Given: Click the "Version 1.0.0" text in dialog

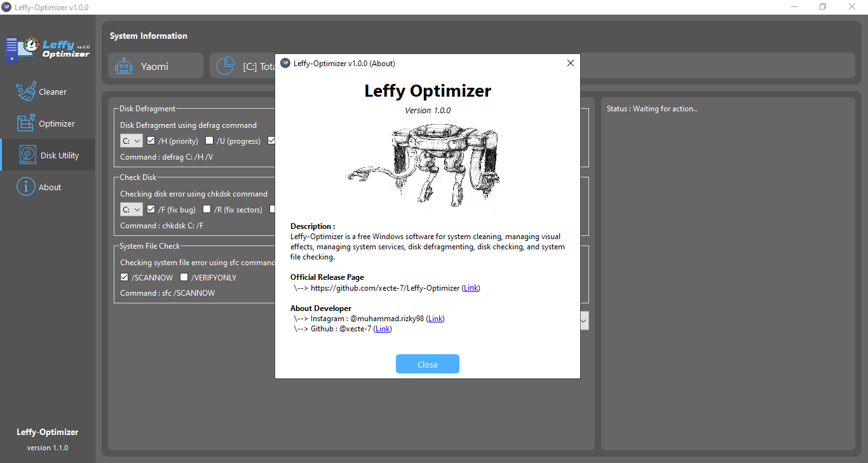Looking at the screenshot, I should [x=428, y=111].
